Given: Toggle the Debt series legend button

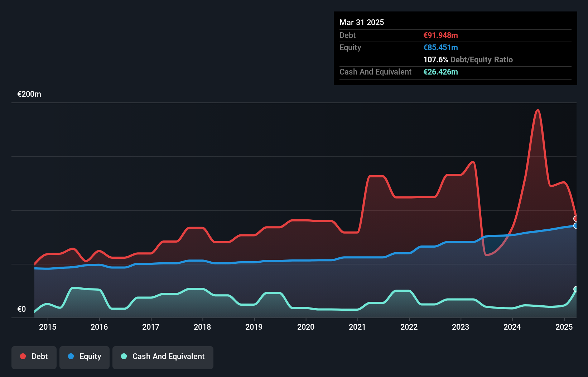Looking at the screenshot, I should pos(34,357).
